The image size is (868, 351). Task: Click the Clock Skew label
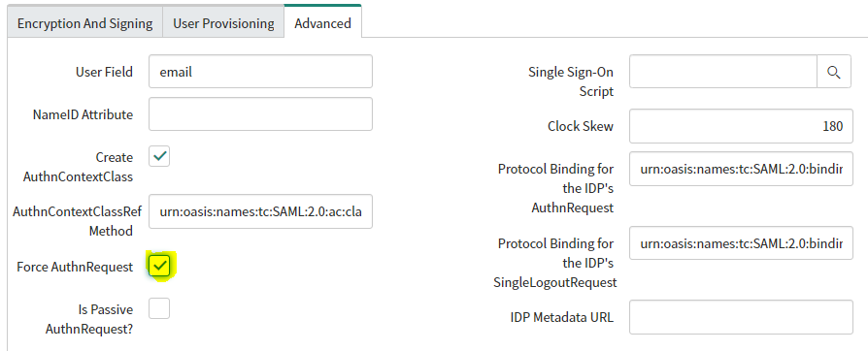pyautogui.click(x=581, y=126)
